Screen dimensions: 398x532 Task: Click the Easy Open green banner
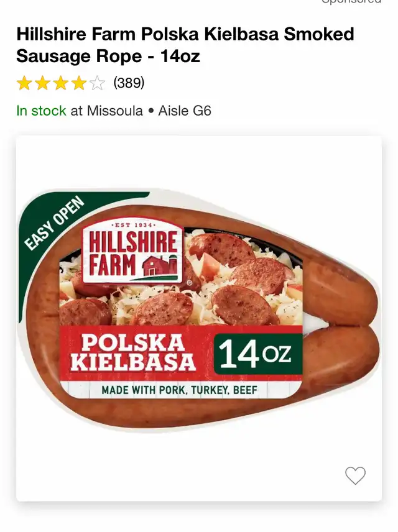tap(54, 223)
